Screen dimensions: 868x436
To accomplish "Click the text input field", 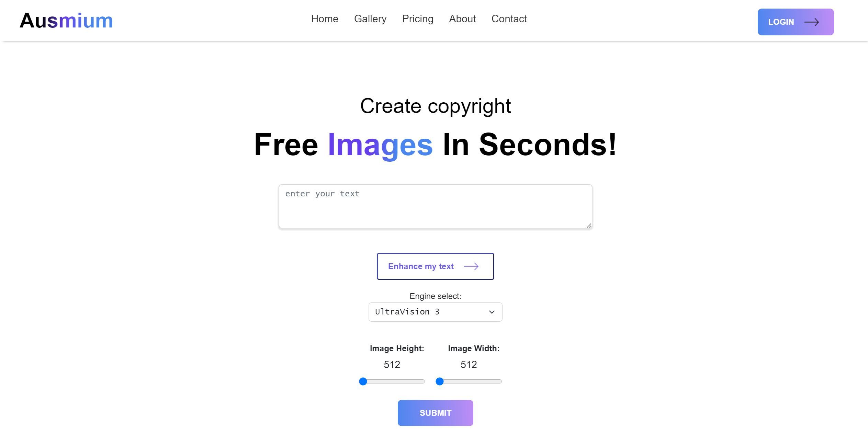I will coord(435,205).
